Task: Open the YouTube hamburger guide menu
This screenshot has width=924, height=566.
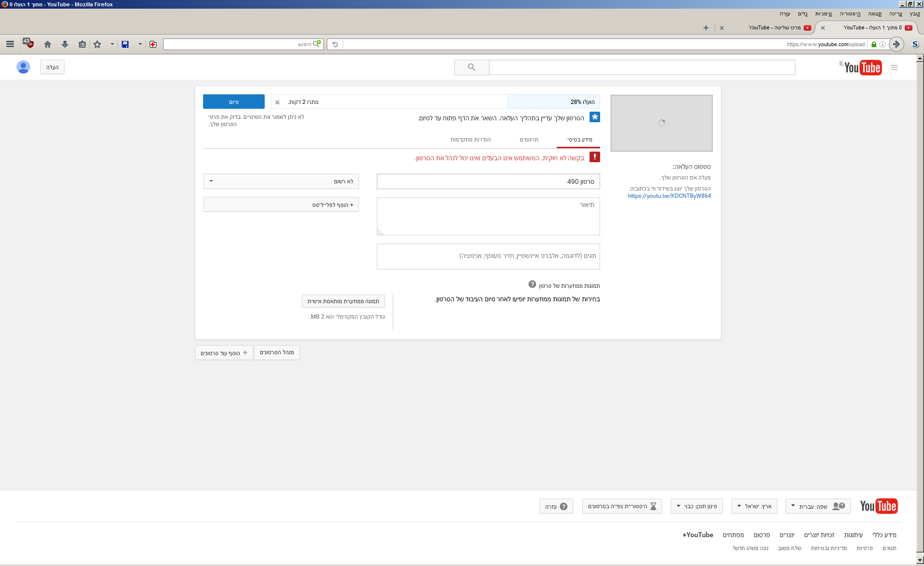Action: click(894, 68)
